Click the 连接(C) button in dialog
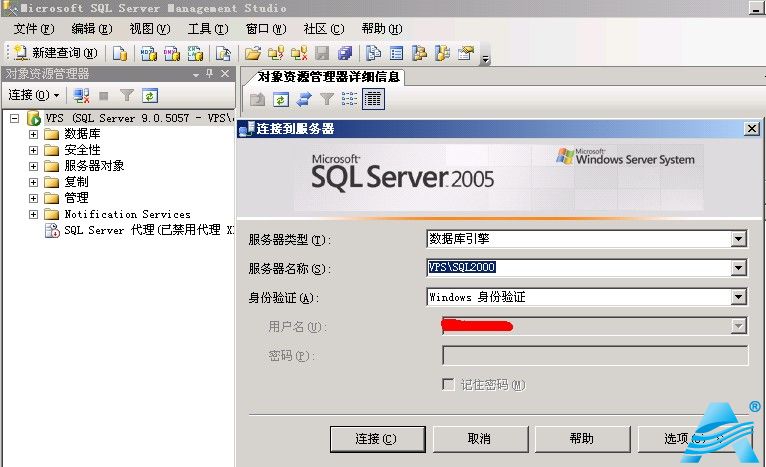Image resolution: width=766 pixels, height=467 pixels. [378, 439]
